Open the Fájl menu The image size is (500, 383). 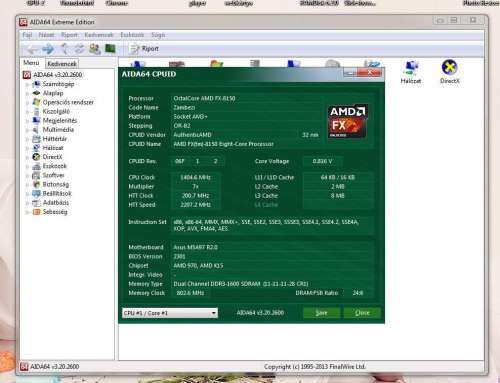click(x=27, y=35)
